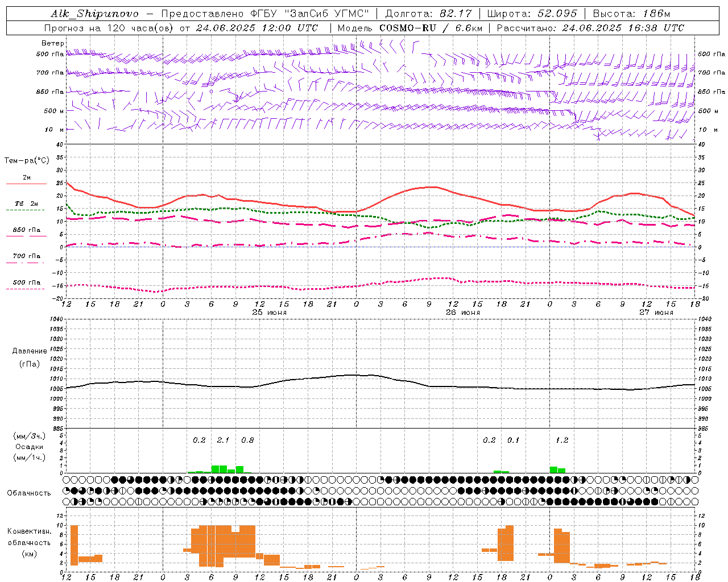Image resolution: width=728 pixels, height=582 pixels.
Task: Click the '0.1' precipitation amount value
Action: 513,440
